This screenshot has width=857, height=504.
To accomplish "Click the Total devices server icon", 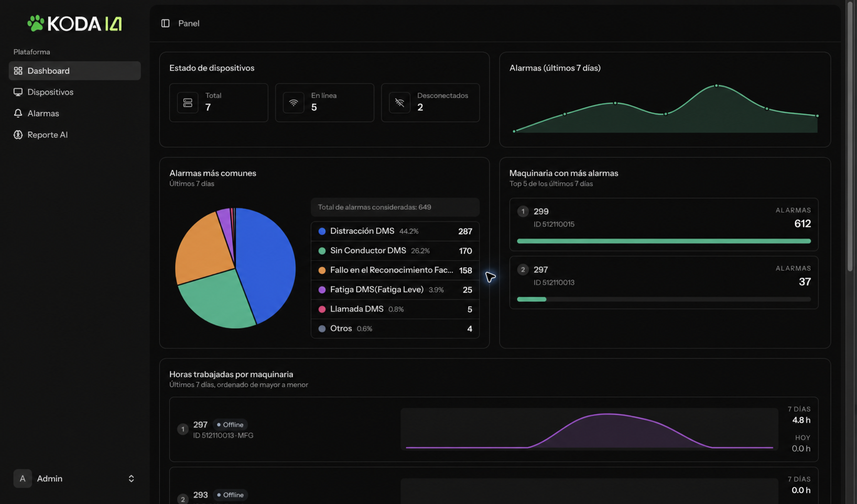I will (188, 103).
